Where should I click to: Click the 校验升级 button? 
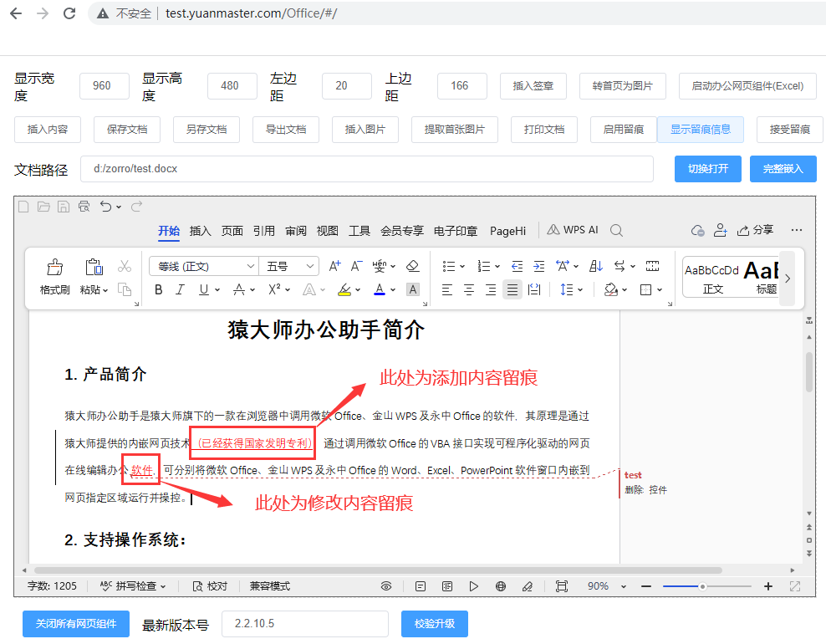(x=435, y=624)
